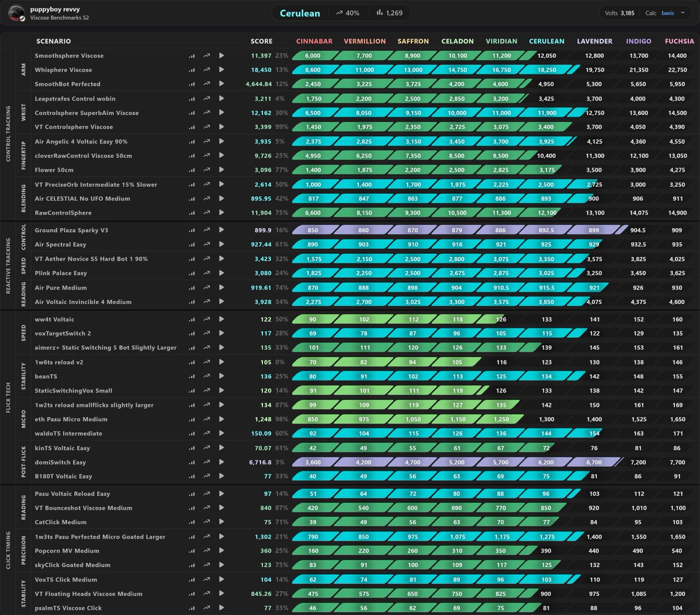Click the VIRIDIAN rank column header
Viewport: 700px width, 615px height.
[502, 41]
